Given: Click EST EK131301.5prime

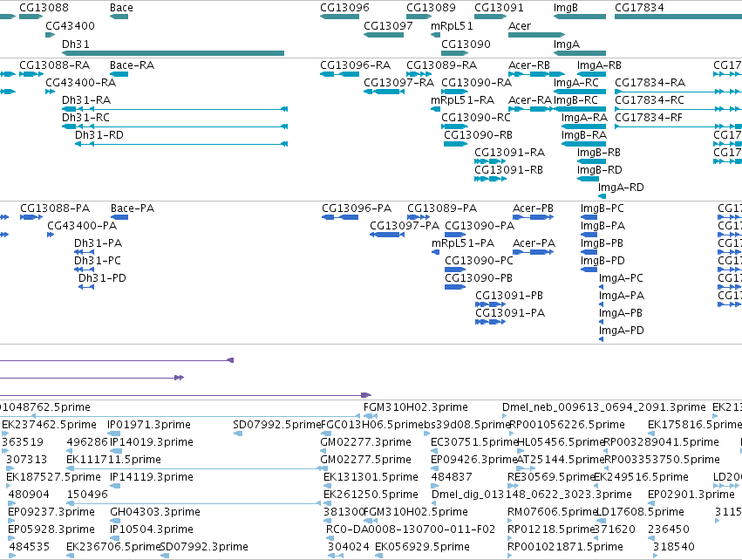Looking at the screenshot, I should (x=328, y=486).
